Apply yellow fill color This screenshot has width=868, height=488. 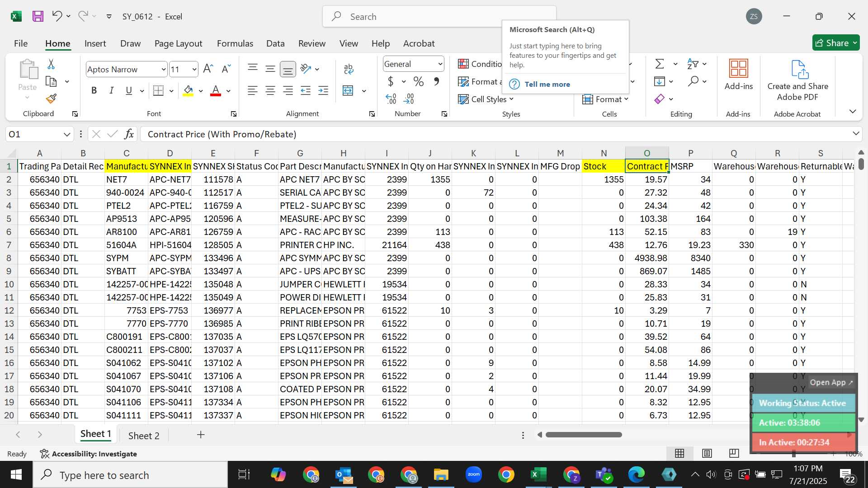(188, 91)
